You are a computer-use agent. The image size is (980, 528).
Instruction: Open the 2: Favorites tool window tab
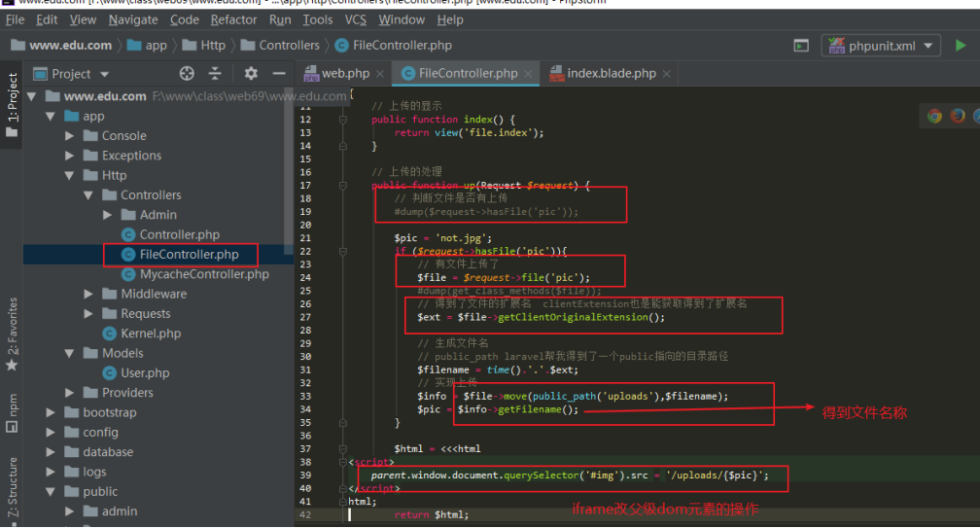point(12,334)
